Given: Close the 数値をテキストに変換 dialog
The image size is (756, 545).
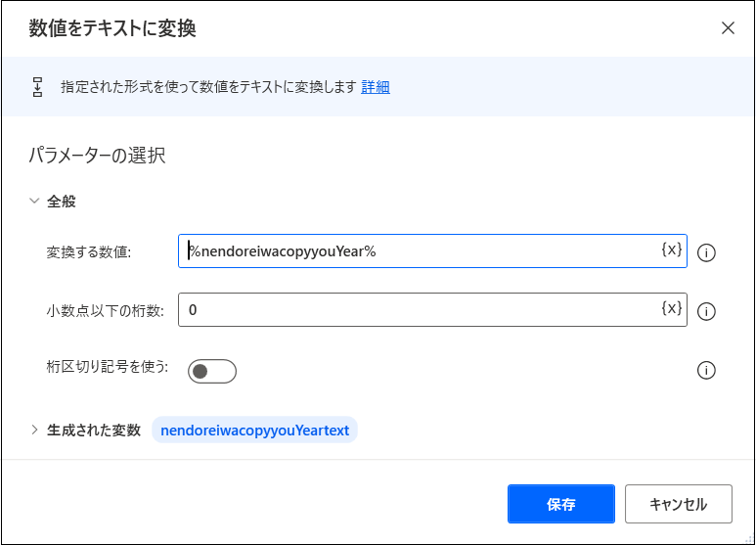Looking at the screenshot, I should [x=728, y=28].
